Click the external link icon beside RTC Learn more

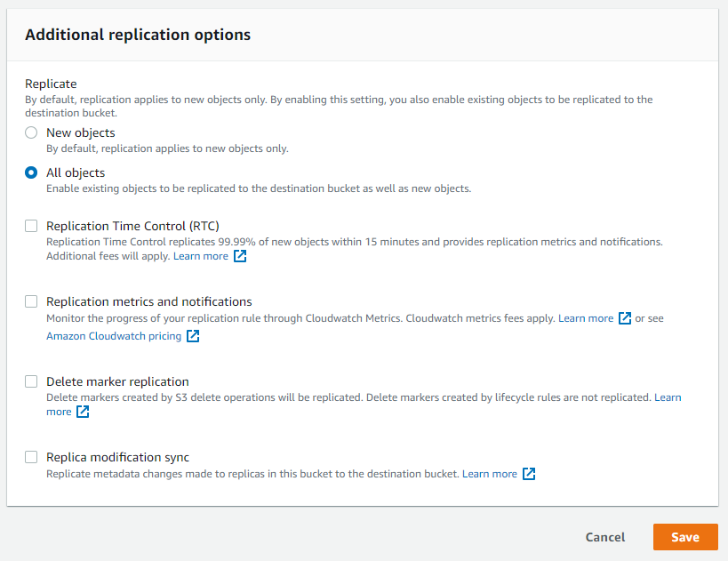click(x=237, y=255)
